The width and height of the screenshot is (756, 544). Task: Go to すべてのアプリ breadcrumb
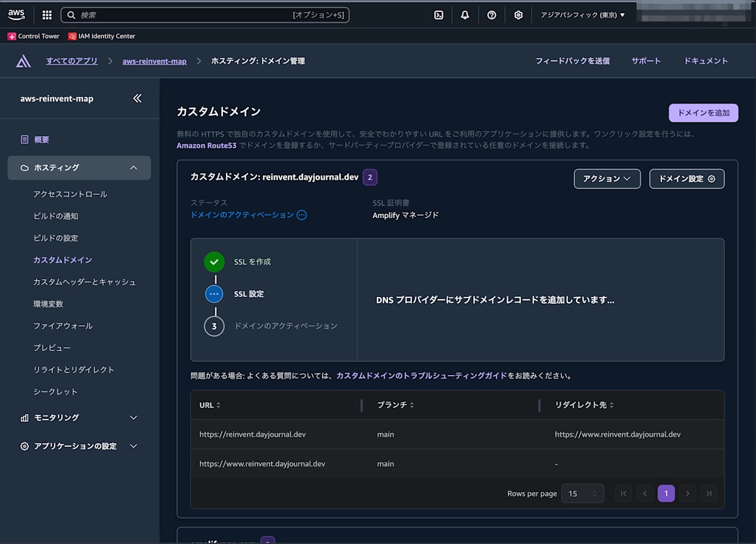[72, 61]
